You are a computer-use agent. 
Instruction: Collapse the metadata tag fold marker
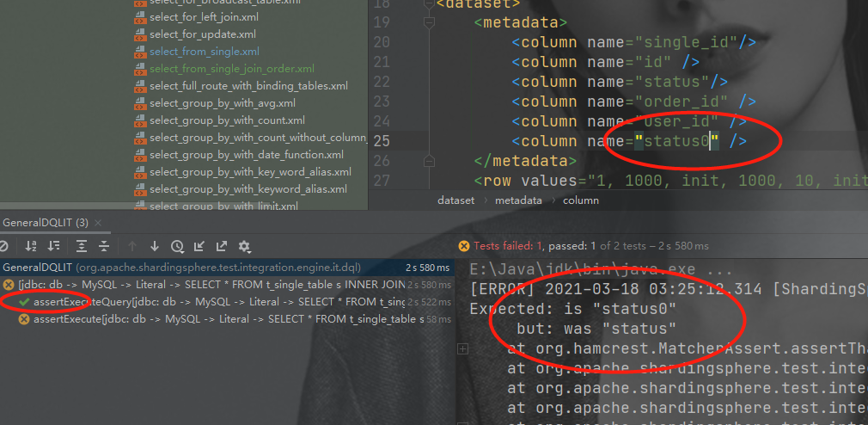click(429, 22)
